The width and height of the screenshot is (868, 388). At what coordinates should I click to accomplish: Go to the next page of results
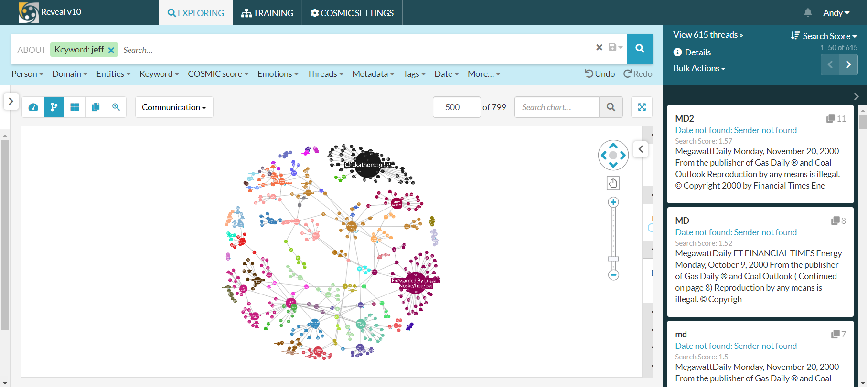click(x=848, y=65)
